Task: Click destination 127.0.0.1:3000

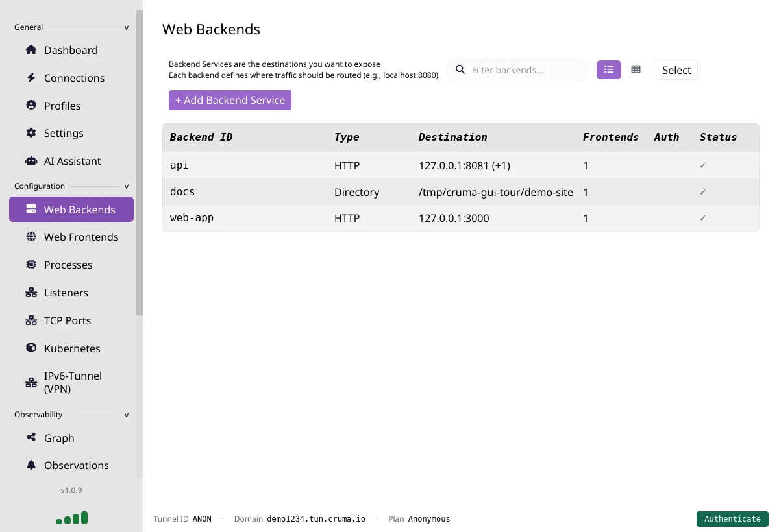Action: click(454, 218)
